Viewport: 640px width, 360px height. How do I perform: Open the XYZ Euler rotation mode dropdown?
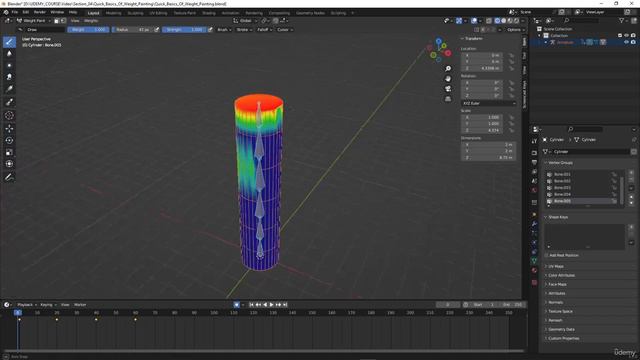pyautogui.click(x=488, y=103)
